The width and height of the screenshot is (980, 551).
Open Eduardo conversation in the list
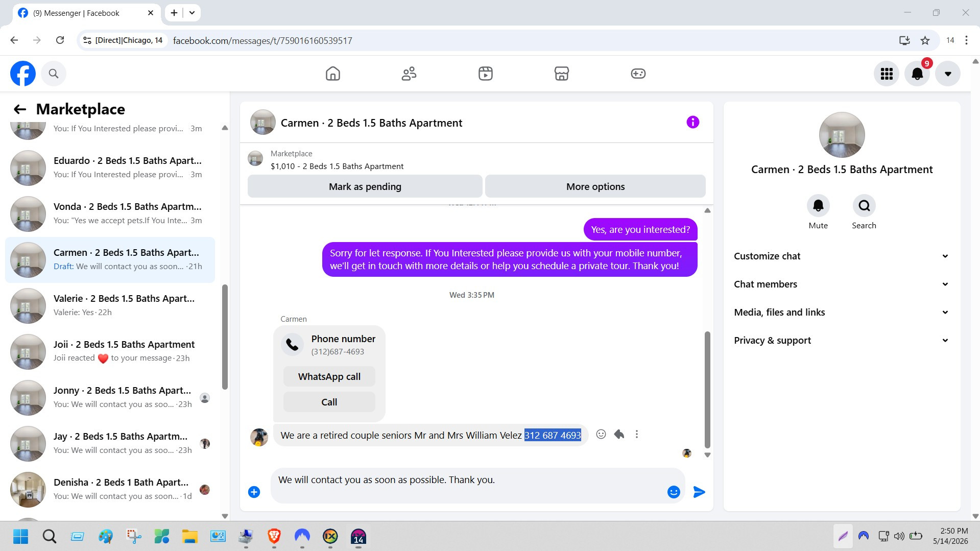click(x=110, y=167)
